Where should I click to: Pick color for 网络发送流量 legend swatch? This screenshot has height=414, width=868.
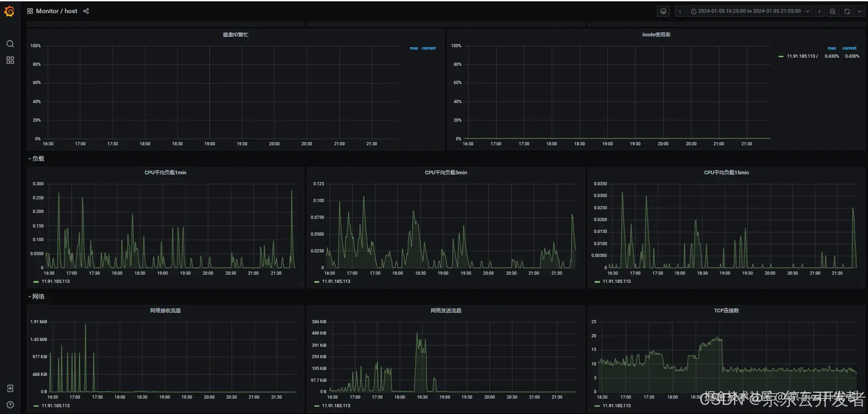[x=317, y=406]
